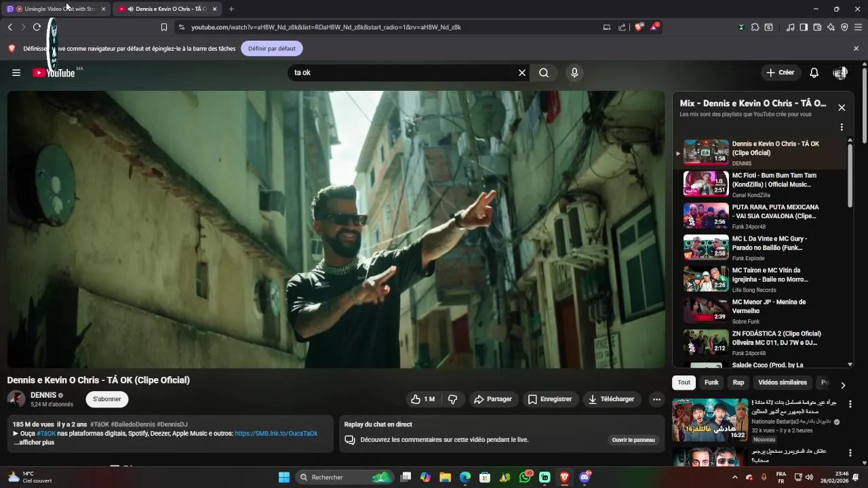Close the Mix playlist panel
868x488 pixels.
pyautogui.click(x=842, y=108)
